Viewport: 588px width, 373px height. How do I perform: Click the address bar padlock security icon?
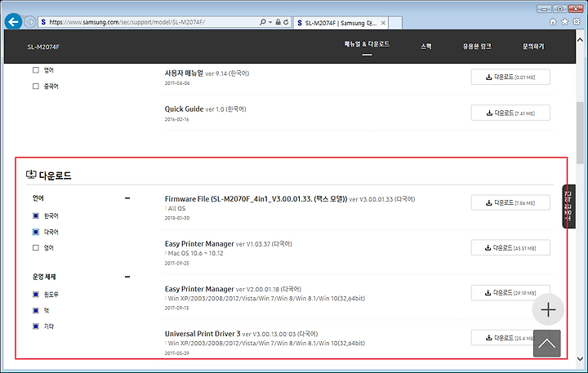click(x=278, y=22)
